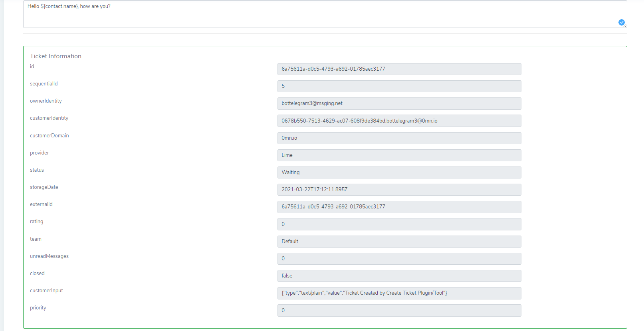Click the 'priority' label

(38, 308)
